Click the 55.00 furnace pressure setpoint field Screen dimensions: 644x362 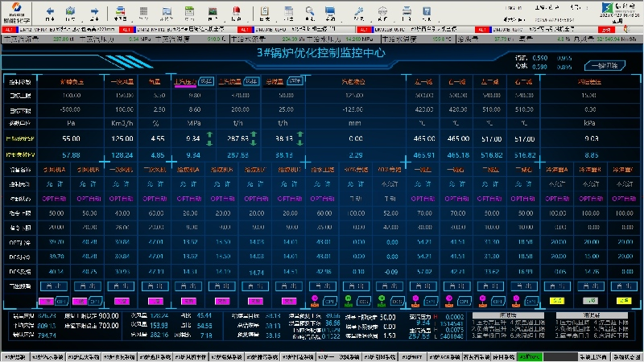[x=70, y=138]
